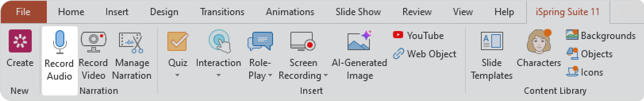Insert a Web Object
Screen dimensions: 644x101
click(x=425, y=54)
